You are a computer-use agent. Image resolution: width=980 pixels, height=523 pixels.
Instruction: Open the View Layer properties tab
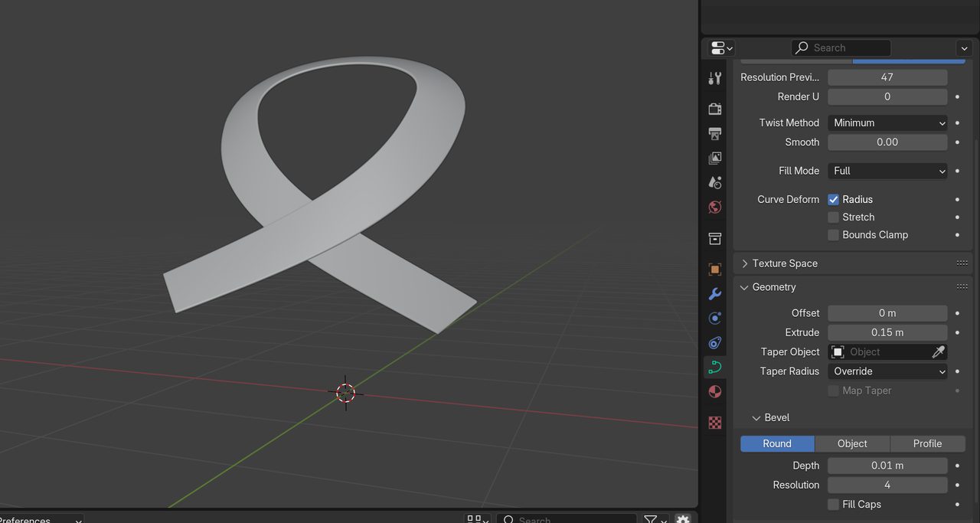pyautogui.click(x=714, y=158)
